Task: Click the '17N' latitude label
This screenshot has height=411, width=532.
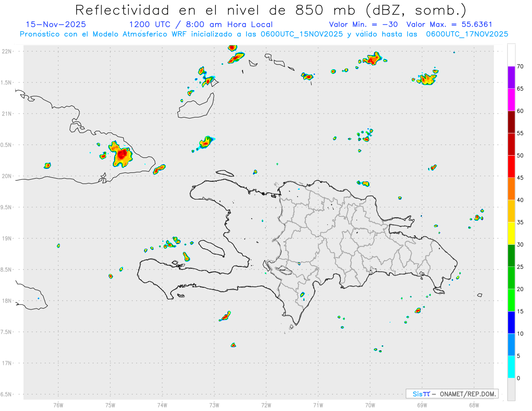Action: [x=8, y=363]
